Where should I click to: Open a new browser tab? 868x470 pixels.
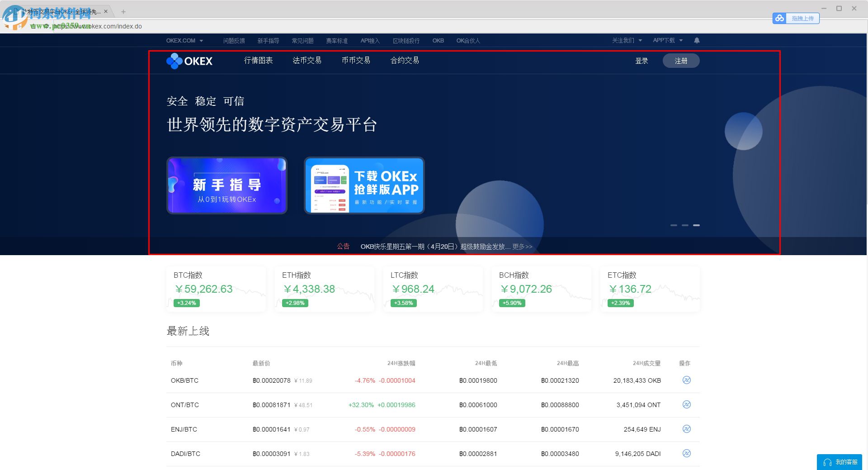coord(123,12)
